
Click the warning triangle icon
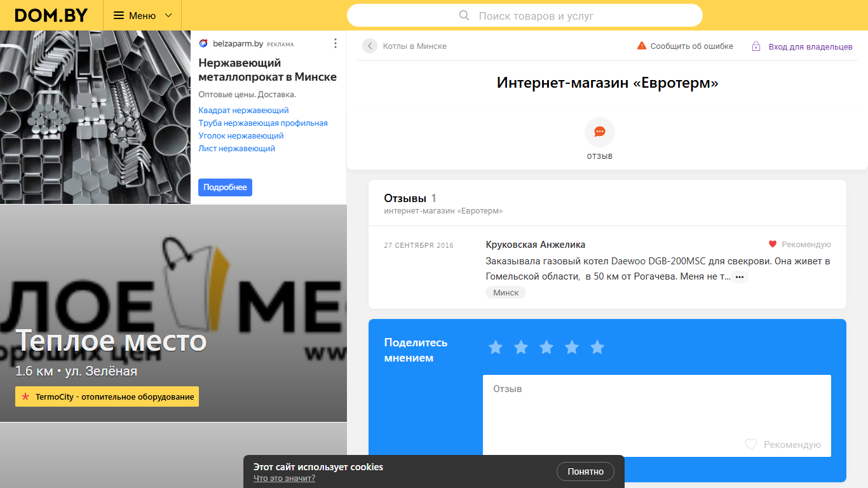pyautogui.click(x=642, y=46)
